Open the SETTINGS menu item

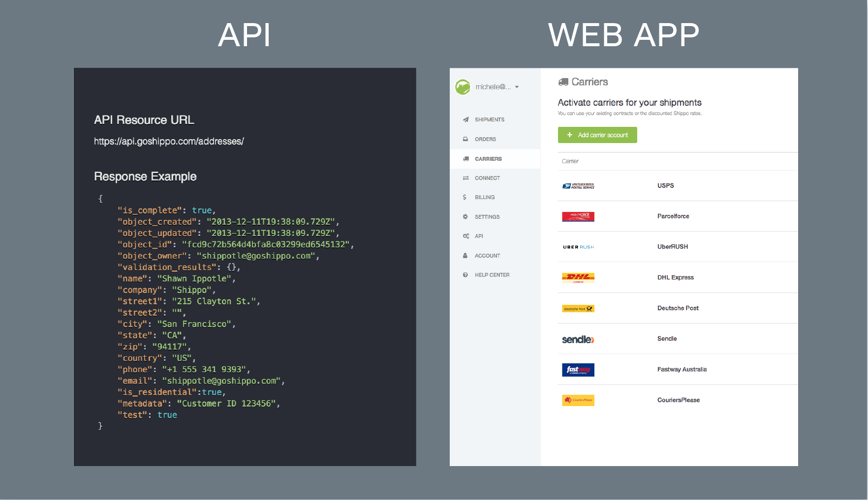tap(487, 217)
